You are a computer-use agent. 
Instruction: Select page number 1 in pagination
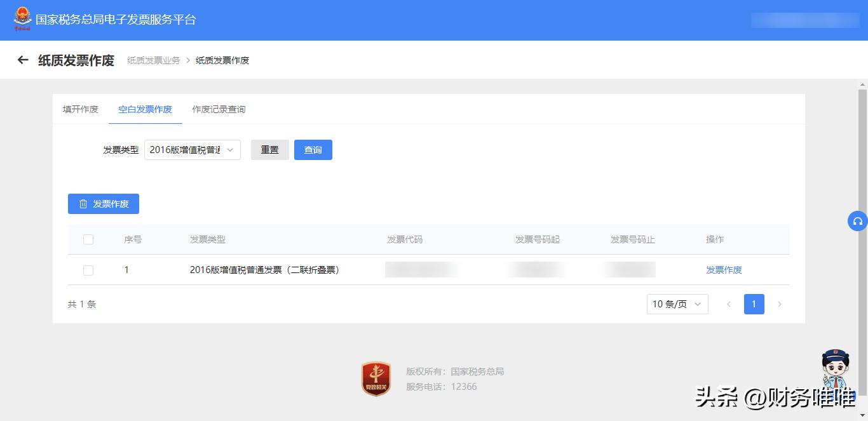pyautogui.click(x=754, y=304)
